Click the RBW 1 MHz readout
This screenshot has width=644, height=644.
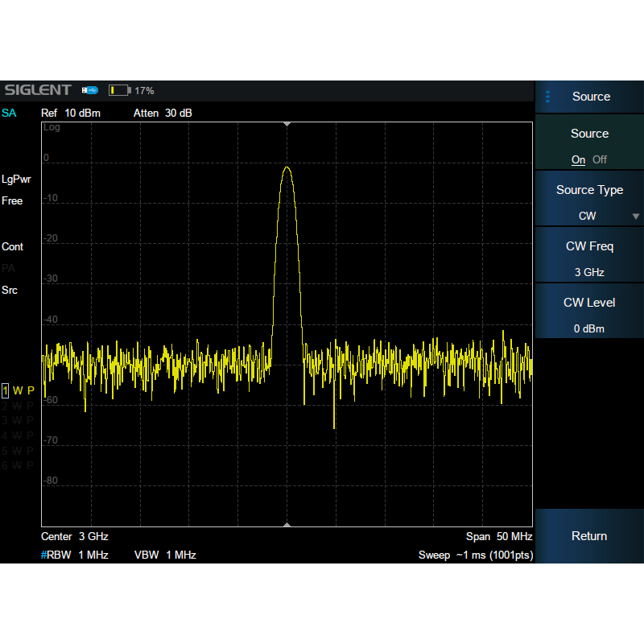[75, 555]
